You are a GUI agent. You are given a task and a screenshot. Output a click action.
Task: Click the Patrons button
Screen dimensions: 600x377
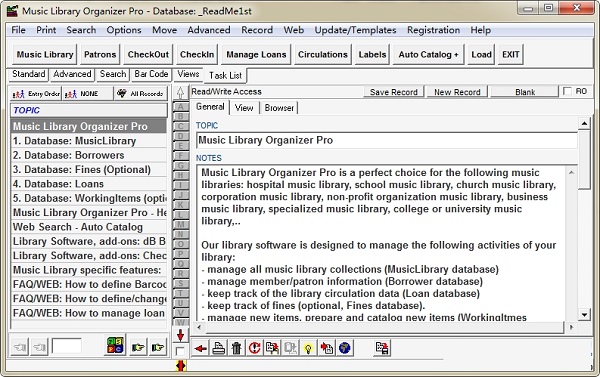[x=100, y=54]
